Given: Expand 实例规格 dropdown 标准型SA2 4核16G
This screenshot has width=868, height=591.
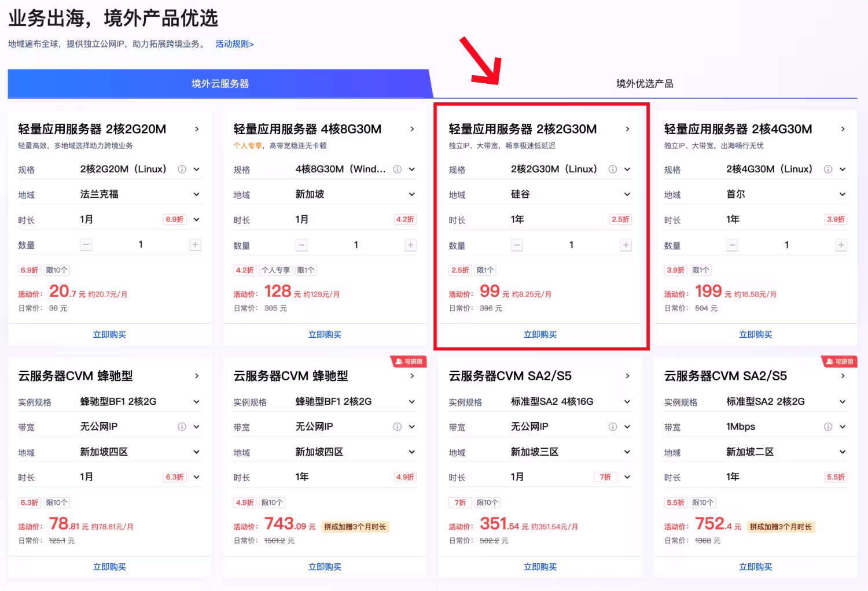Looking at the screenshot, I should (571, 401).
